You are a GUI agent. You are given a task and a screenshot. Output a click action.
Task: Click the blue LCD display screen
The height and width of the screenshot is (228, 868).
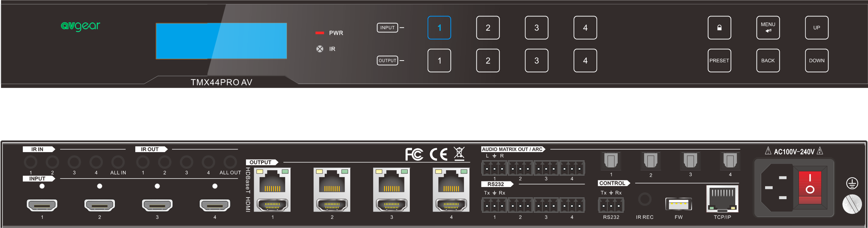click(221, 41)
